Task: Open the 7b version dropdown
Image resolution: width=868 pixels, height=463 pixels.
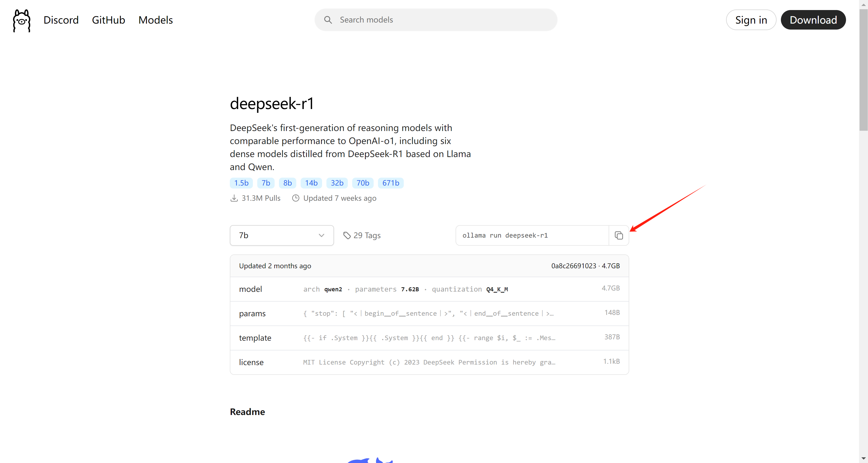Action: [x=281, y=235]
